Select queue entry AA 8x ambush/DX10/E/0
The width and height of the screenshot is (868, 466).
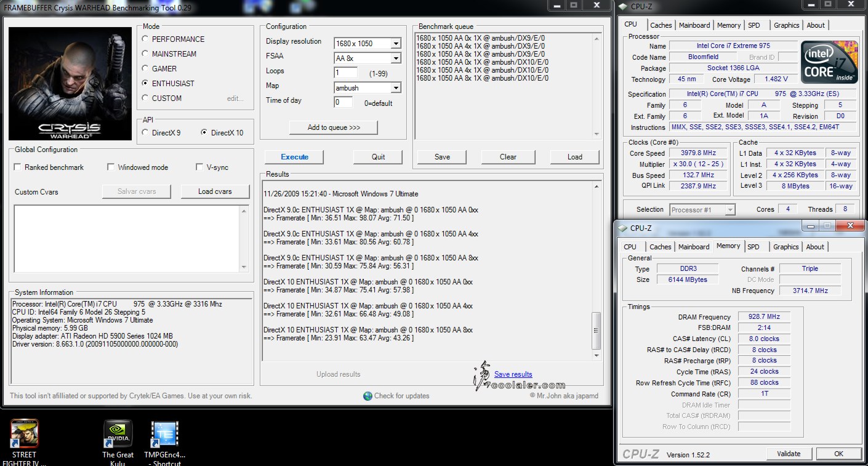coord(483,78)
